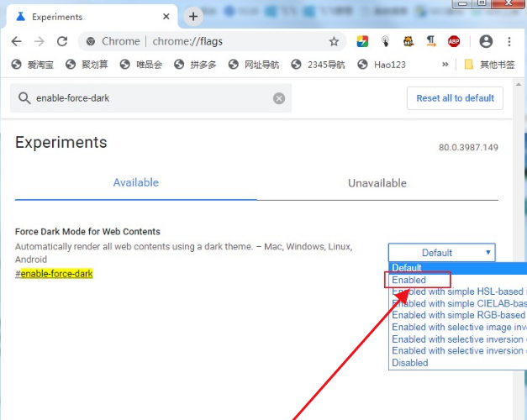The height and width of the screenshot is (420, 527).
Task: Open Chrome's three-dot main menu
Action: (509, 41)
